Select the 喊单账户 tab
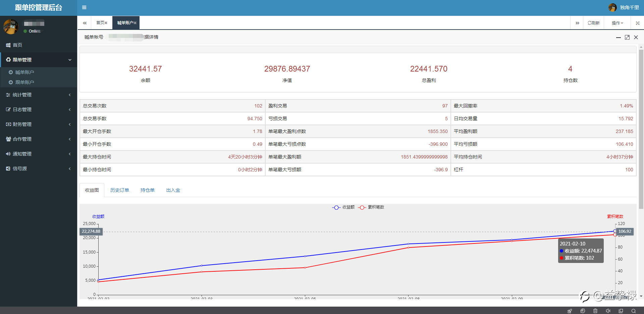This screenshot has height=314, width=644. [x=125, y=23]
